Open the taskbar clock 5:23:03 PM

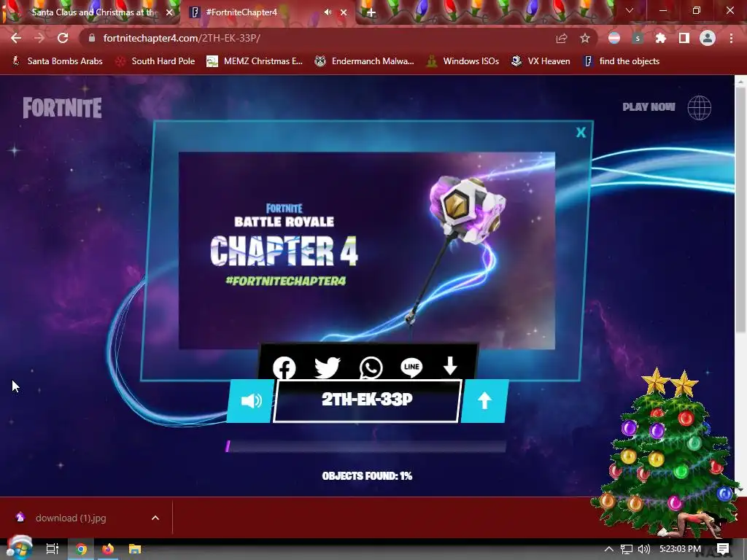coord(680,549)
